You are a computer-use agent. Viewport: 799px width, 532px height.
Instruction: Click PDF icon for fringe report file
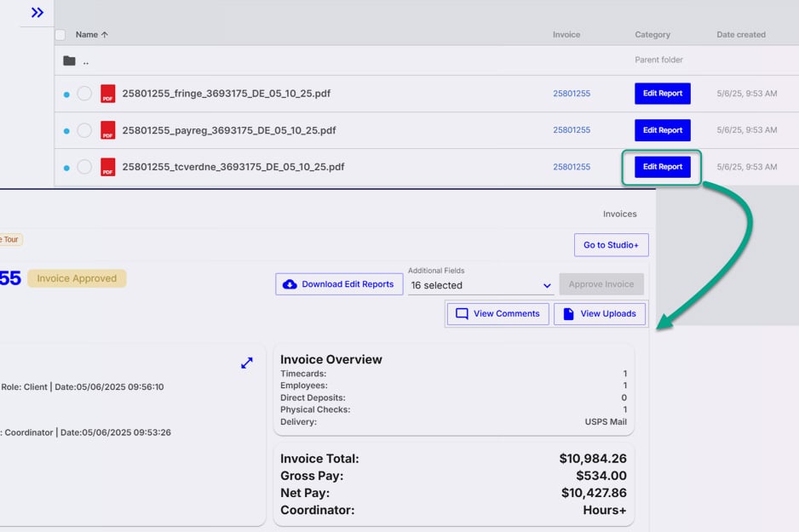[107, 94]
